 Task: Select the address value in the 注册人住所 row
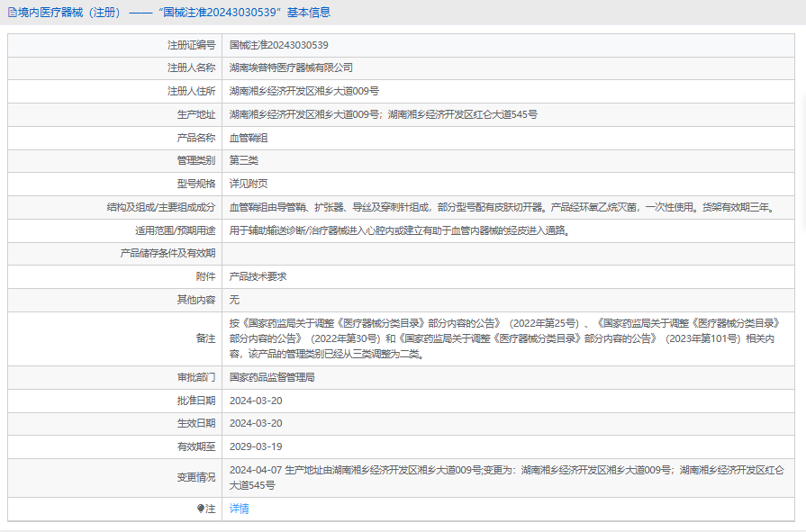[304, 91]
